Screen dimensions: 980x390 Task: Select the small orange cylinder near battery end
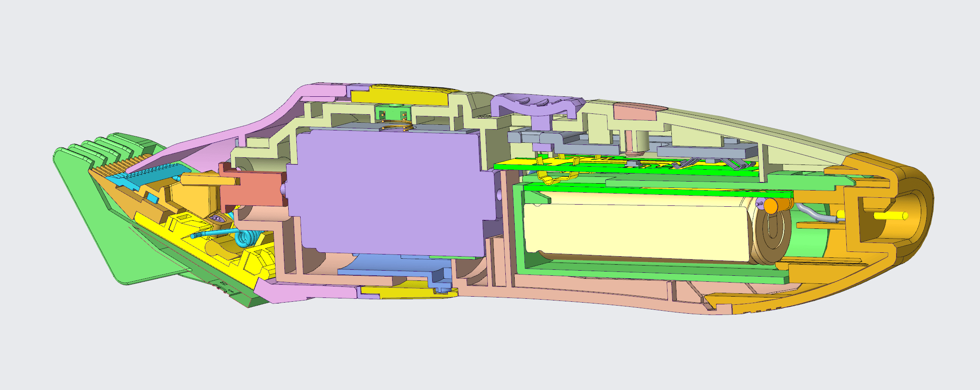771,206
